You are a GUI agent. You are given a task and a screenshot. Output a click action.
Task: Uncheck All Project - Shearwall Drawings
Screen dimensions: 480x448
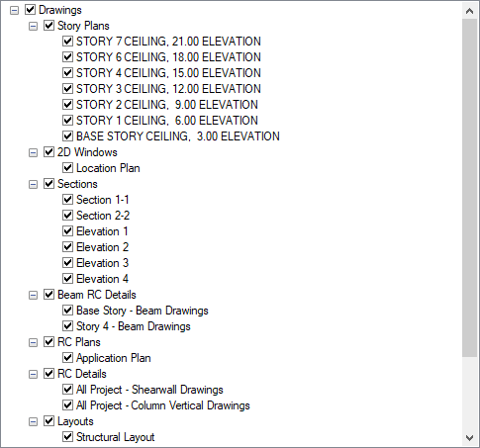click(x=67, y=390)
